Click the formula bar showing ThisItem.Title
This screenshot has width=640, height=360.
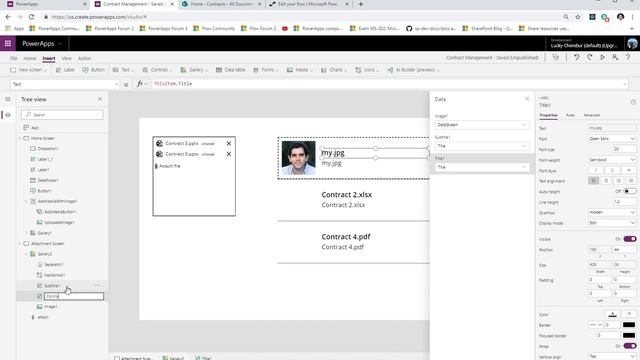click(389, 84)
